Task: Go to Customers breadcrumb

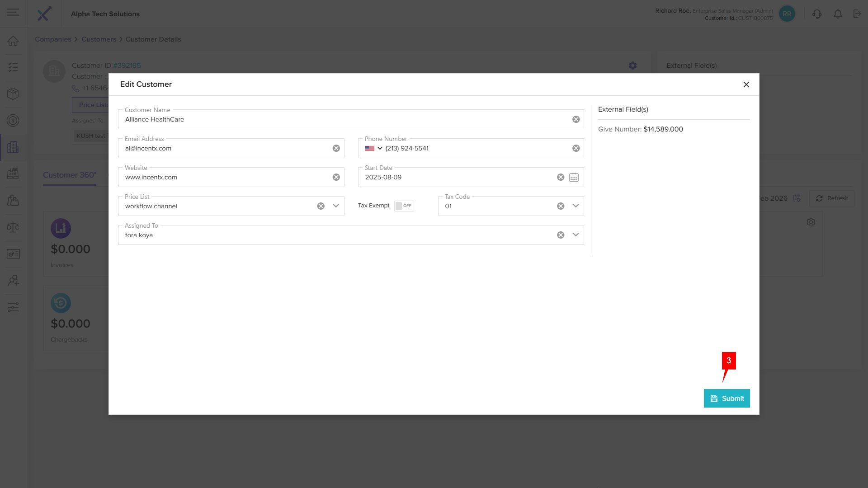Action: tap(99, 39)
